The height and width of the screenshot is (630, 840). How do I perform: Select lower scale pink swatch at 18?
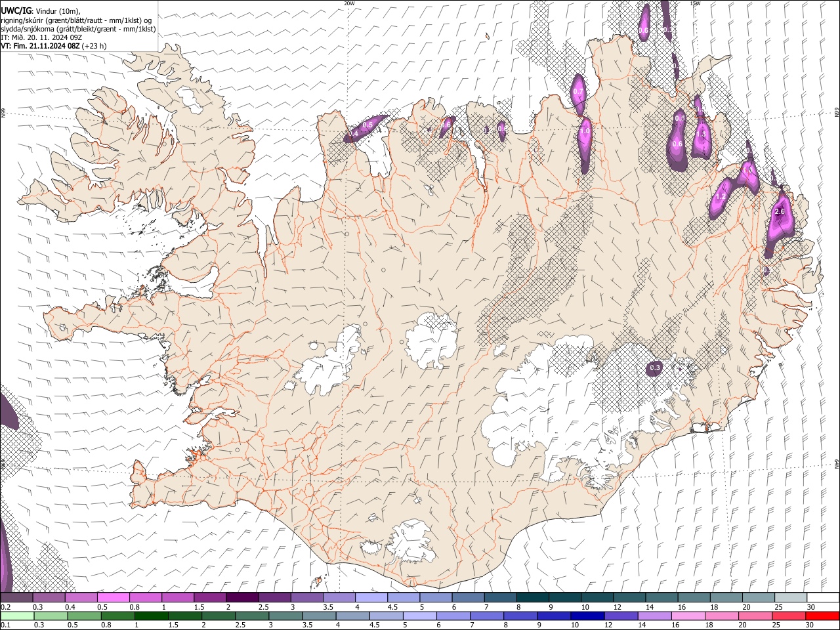(x=721, y=616)
